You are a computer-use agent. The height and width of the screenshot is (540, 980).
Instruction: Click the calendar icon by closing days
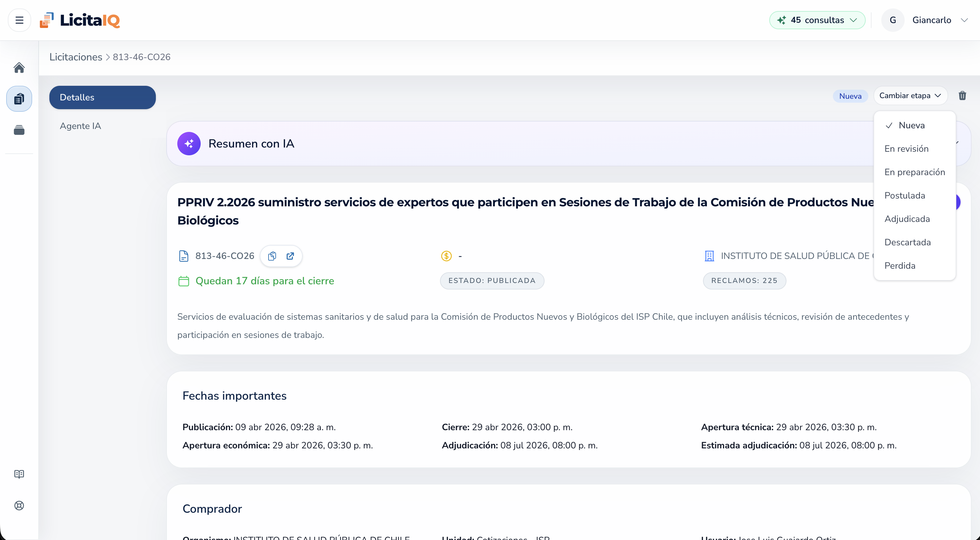click(184, 281)
